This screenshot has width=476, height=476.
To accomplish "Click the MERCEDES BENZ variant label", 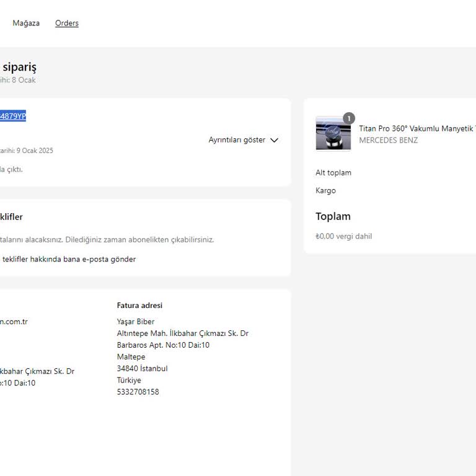I will [x=388, y=140].
